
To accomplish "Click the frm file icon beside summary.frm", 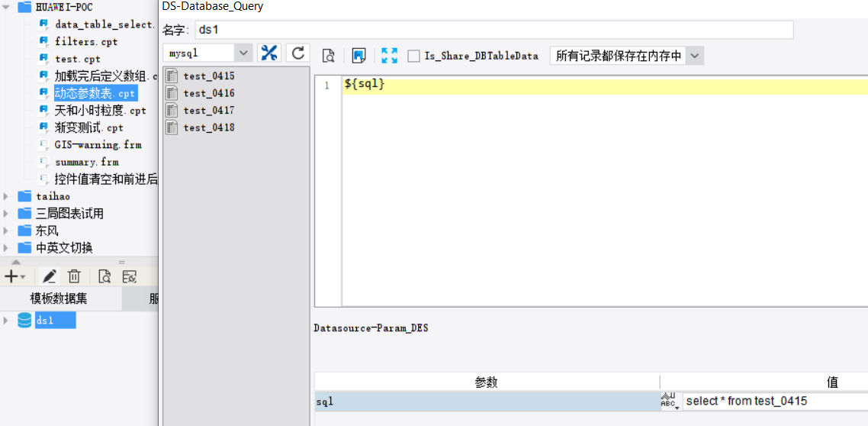I will 43,162.
